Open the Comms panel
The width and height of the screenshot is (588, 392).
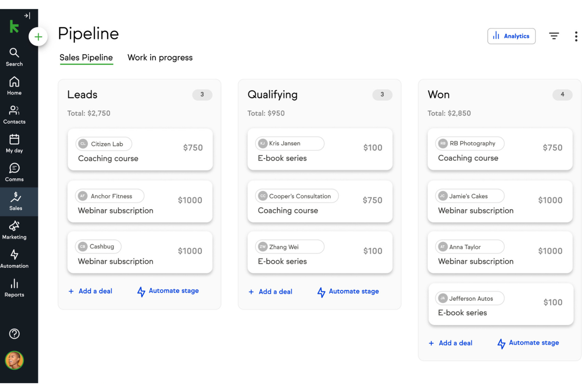(14, 172)
